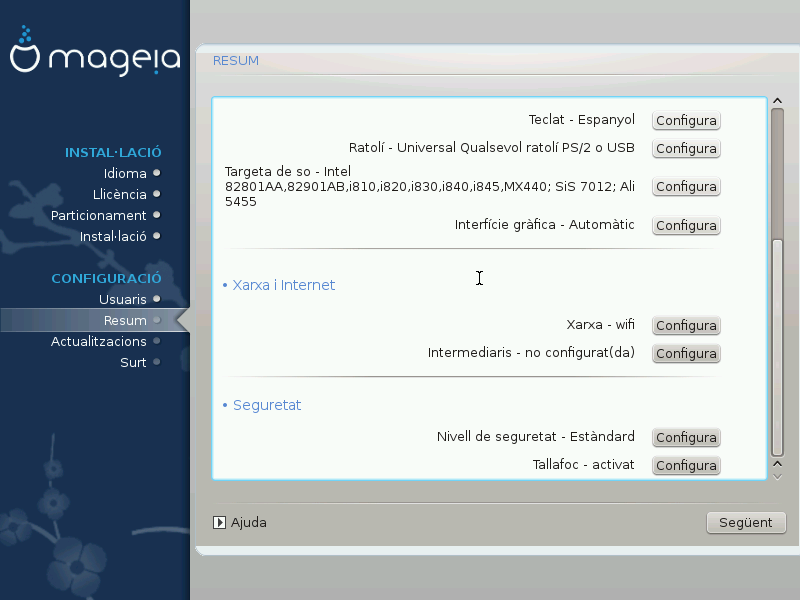Viewport: 800px width, 600px height.
Task: Select Usuaris in the sidebar
Action: (122, 300)
